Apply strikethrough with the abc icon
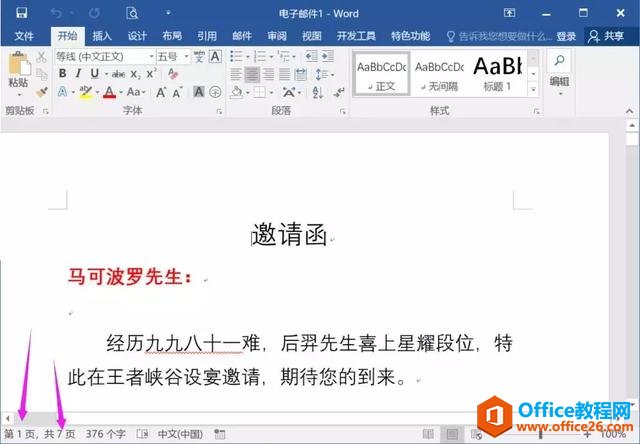The width and height of the screenshot is (640, 444). [118, 74]
